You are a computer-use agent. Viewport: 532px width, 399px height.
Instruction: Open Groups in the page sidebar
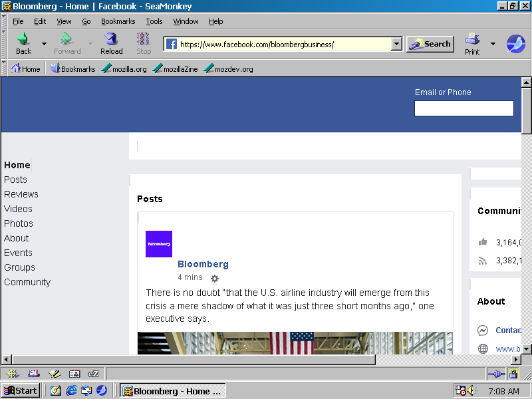tap(19, 267)
